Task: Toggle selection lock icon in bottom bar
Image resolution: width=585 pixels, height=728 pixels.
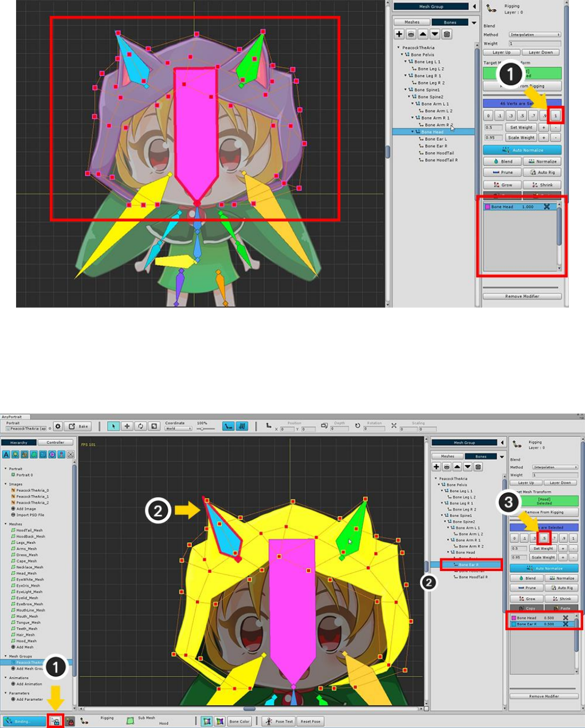Action: pyautogui.click(x=55, y=722)
